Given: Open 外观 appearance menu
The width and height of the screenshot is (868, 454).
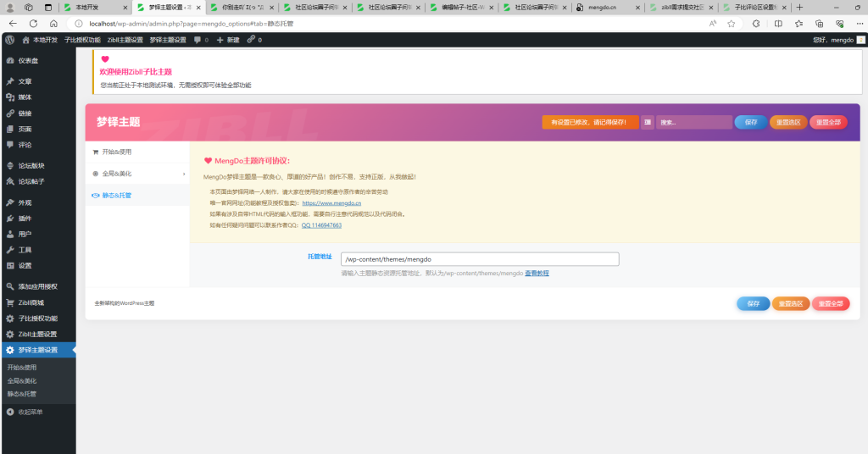Looking at the screenshot, I should (25, 203).
